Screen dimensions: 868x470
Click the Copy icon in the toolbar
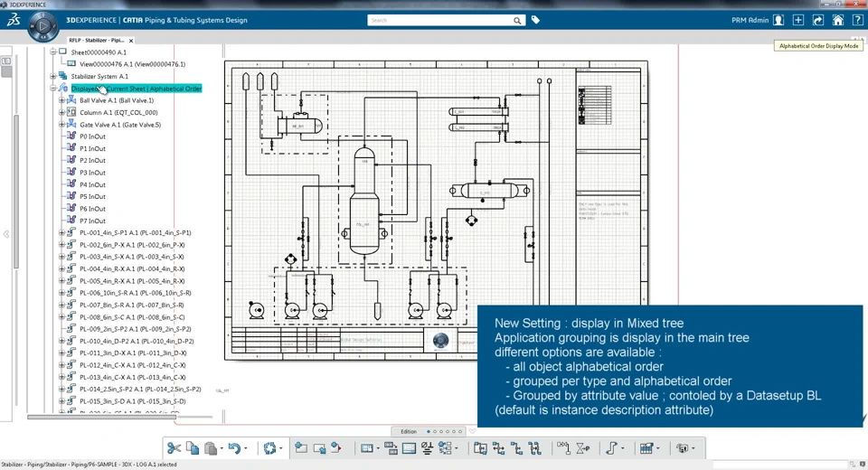click(193, 448)
